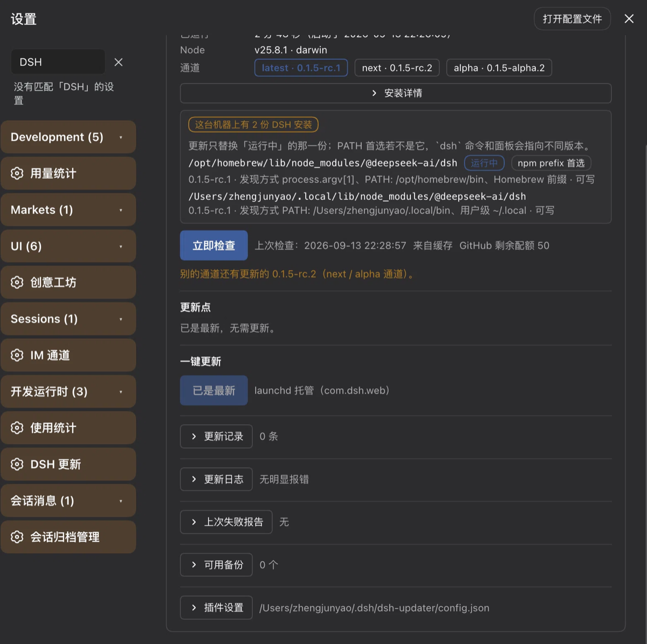Open the 用量统计 settings page
Viewport: 647px width, 644px height.
68,174
